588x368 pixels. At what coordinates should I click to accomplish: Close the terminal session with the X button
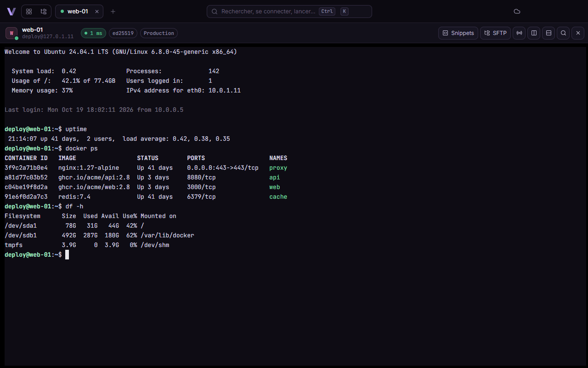coord(578,33)
